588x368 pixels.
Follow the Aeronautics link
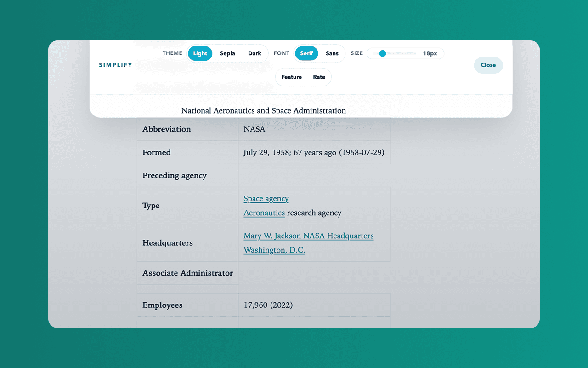pyautogui.click(x=264, y=213)
